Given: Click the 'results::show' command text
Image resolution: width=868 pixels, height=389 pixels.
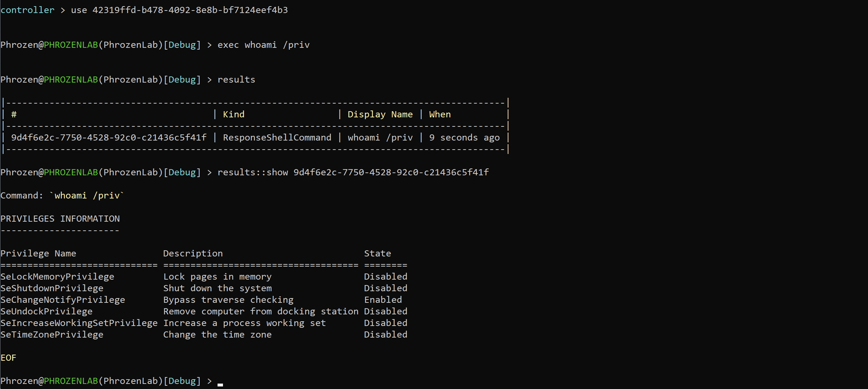Looking at the screenshot, I should click(253, 172).
